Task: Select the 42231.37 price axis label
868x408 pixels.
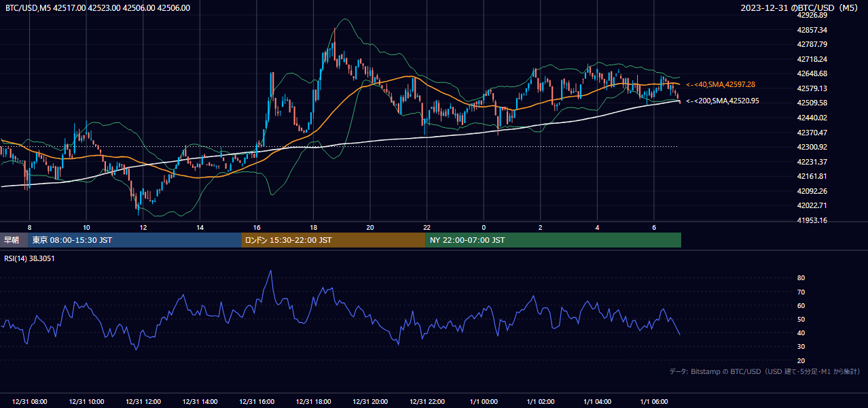Action: coord(812,161)
